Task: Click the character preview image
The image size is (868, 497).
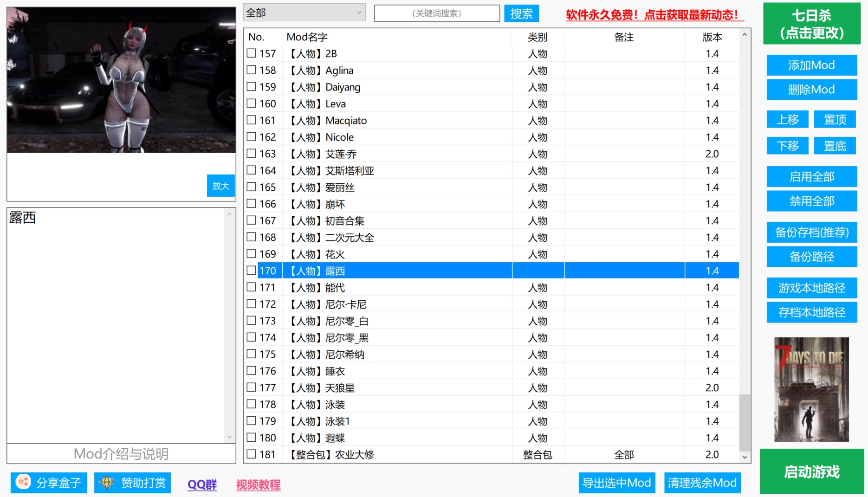Action: (122, 80)
